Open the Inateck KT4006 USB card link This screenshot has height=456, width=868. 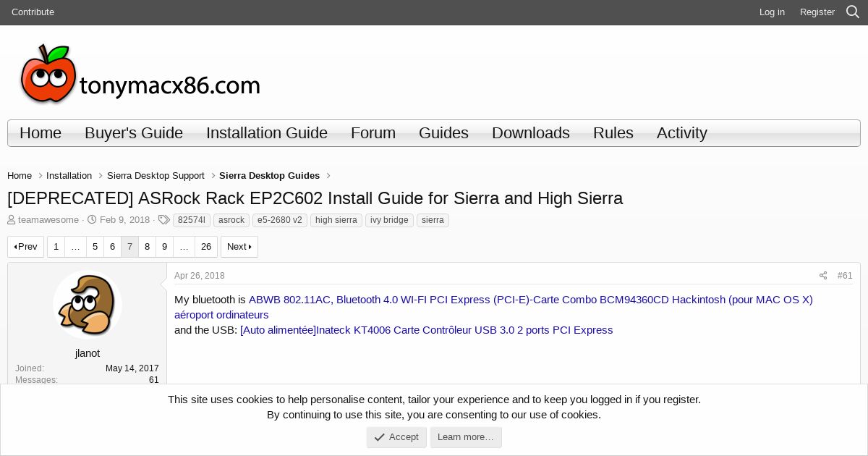(427, 330)
